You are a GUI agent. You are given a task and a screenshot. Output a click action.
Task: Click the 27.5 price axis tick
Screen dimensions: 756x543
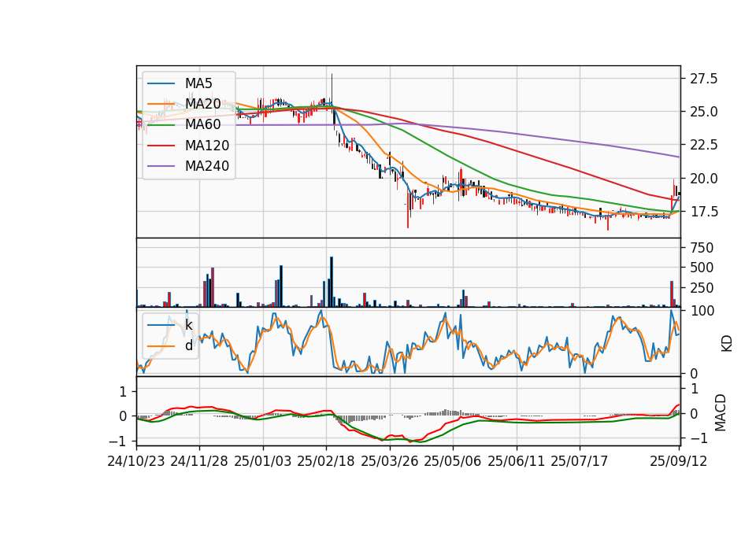tap(703, 79)
